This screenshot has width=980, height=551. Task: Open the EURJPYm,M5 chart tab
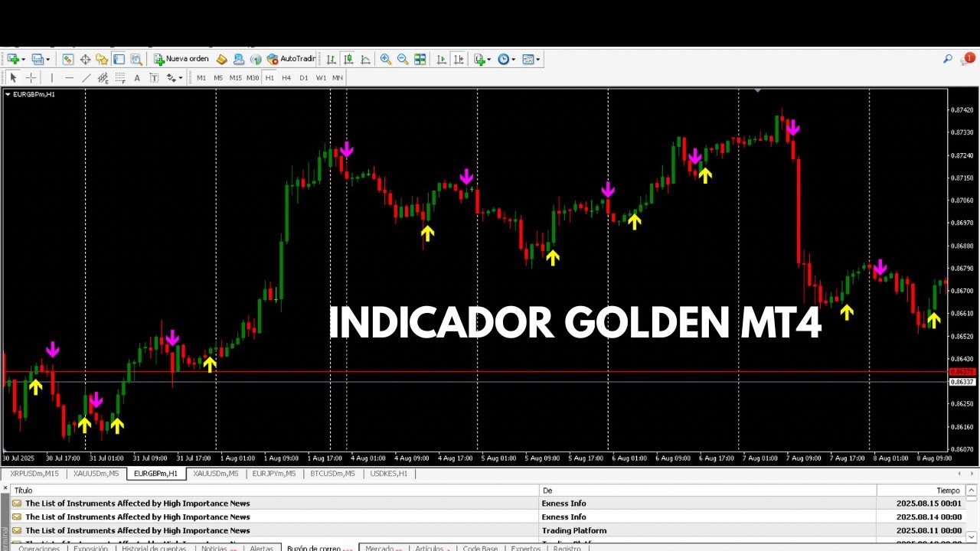pyautogui.click(x=274, y=474)
